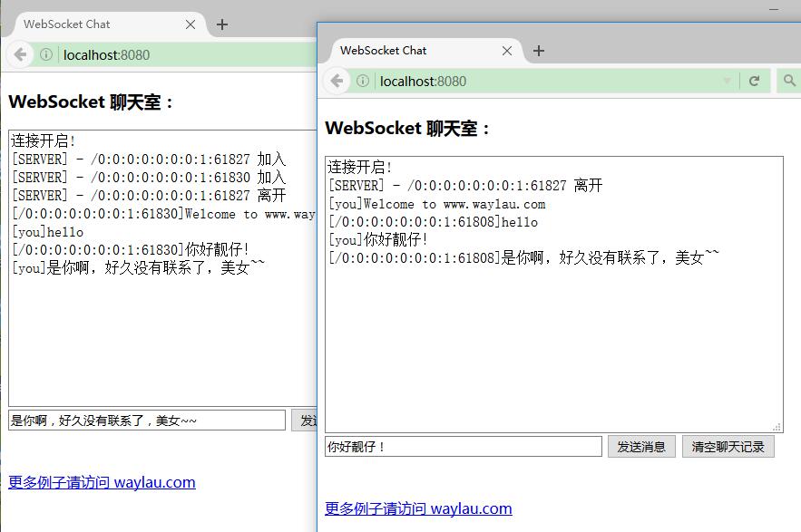
Task: Click the 清空聊天记录 clear chat button
Action: tap(728, 447)
